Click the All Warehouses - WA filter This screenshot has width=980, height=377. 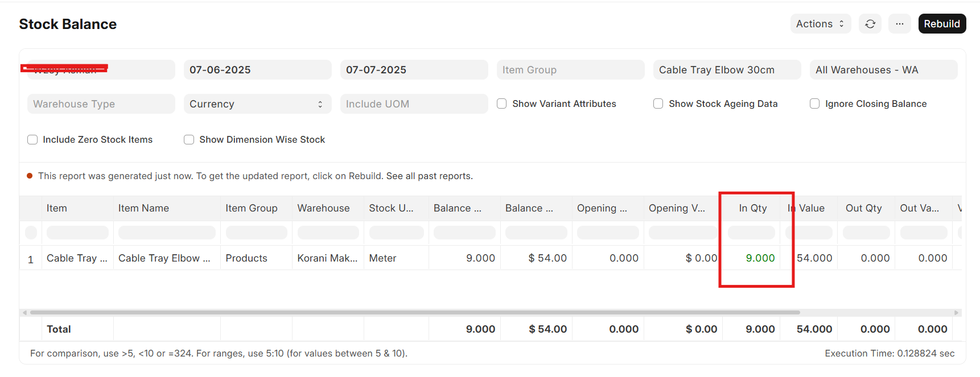[x=884, y=70]
